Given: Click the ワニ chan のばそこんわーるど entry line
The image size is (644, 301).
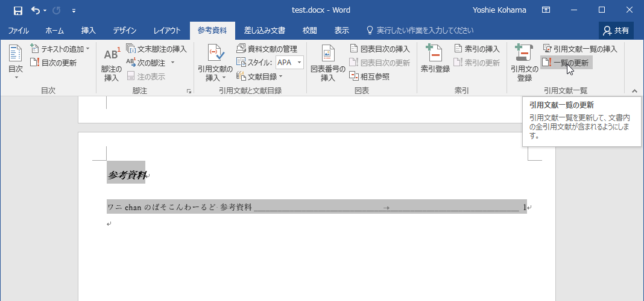Looking at the screenshot, I should [x=317, y=207].
